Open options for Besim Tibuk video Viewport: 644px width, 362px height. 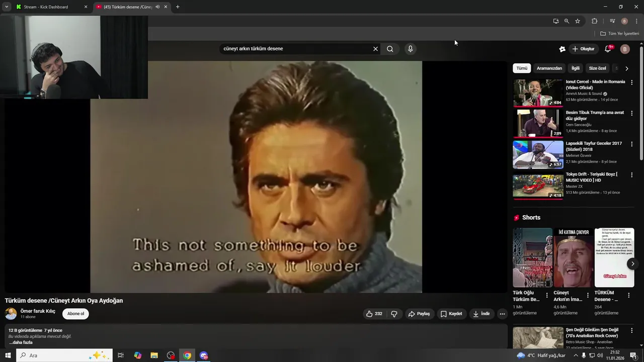[632, 114]
